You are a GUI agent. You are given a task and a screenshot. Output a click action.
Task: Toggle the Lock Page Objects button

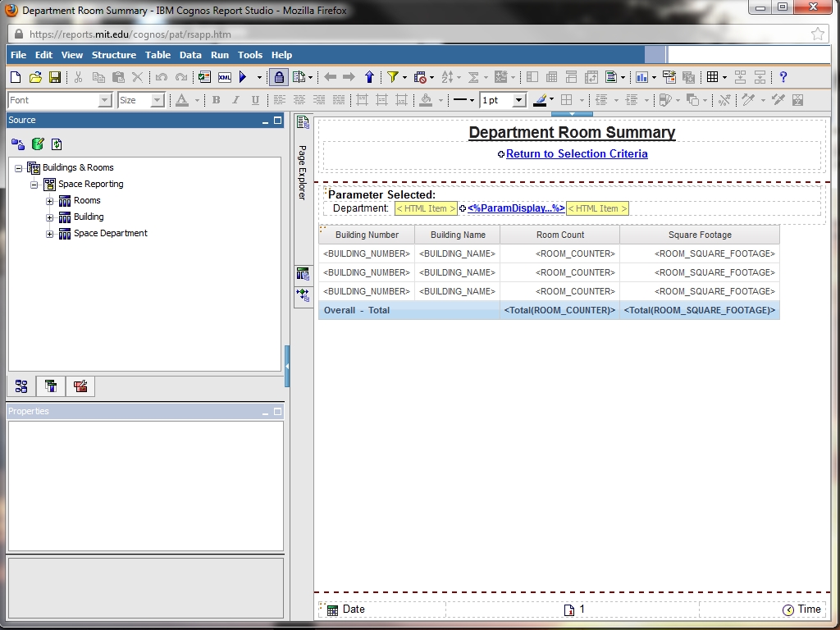tap(279, 77)
